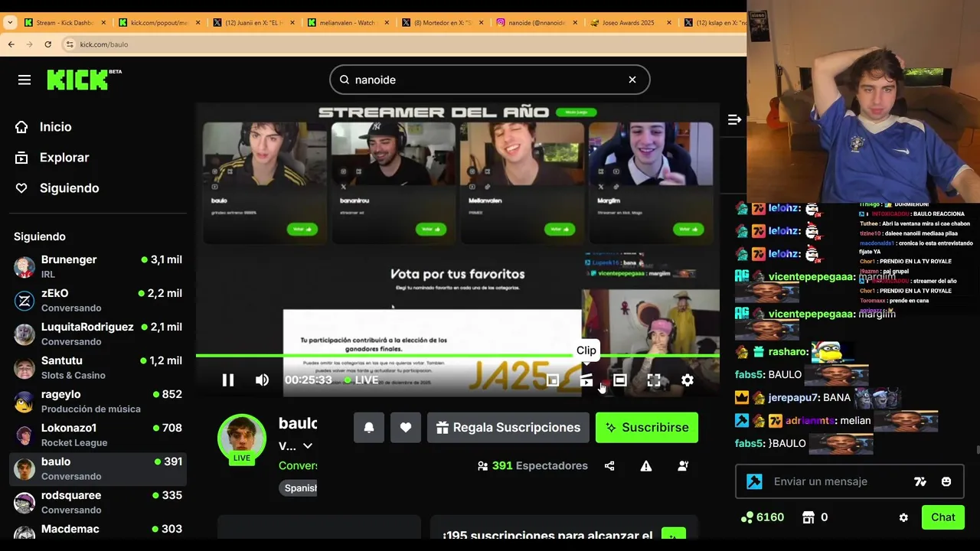Open rodsquaree channel in sidebar
The image size is (980, 551).
pos(98,502)
